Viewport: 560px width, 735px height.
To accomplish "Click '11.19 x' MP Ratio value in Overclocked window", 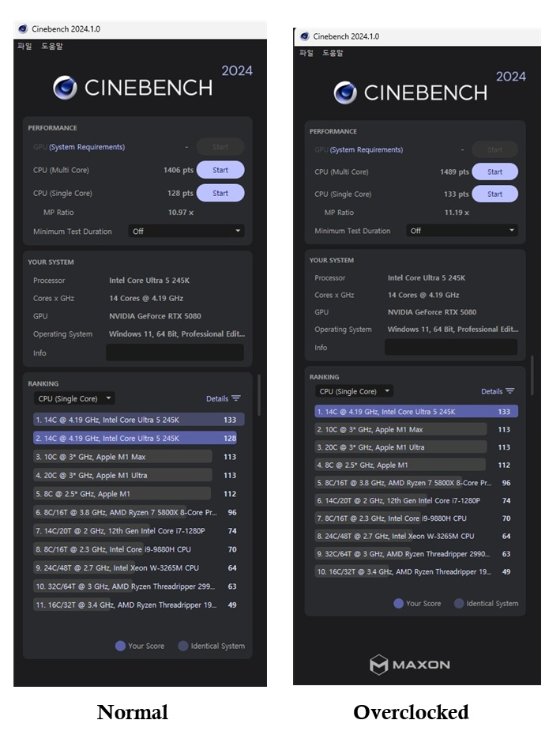I will point(457,213).
